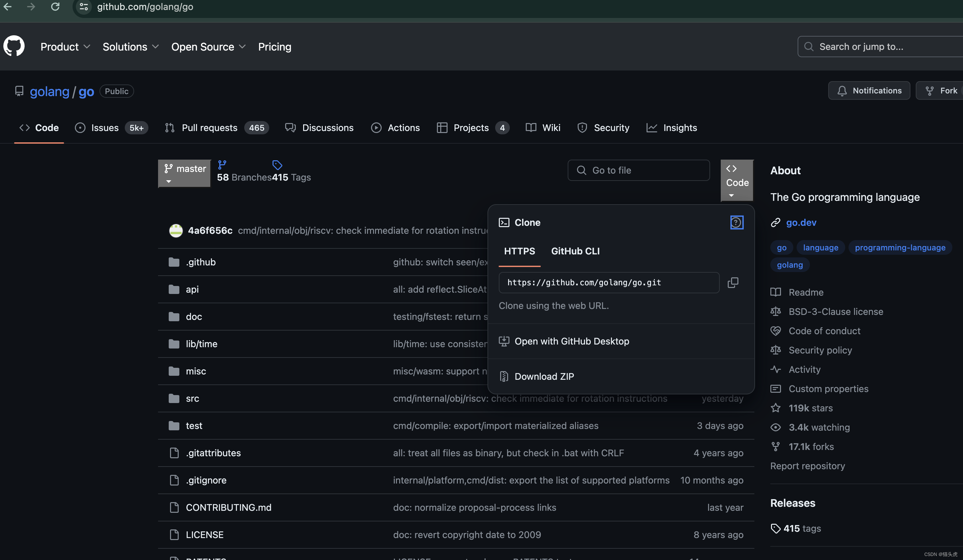Viewport: 963px width, 560px height.
Task: Toggle the green Code dropdown button
Action: coord(736,180)
